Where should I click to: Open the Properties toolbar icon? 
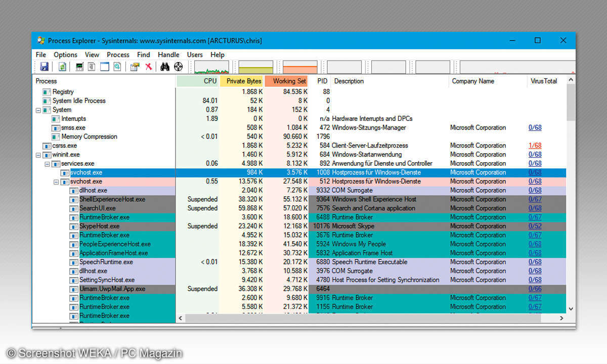point(135,67)
